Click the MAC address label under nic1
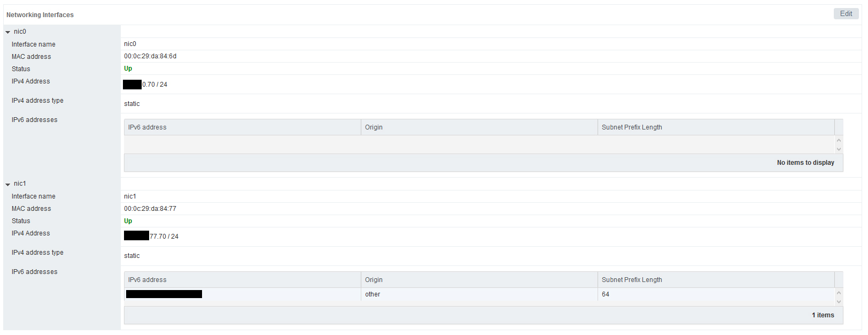Viewport: 868px width, 335px height. (x=30, y=208)
